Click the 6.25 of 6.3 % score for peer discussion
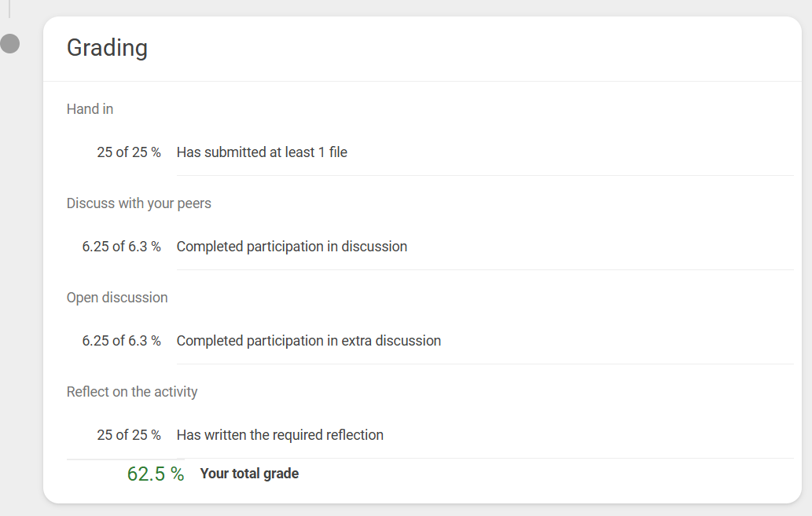812x516 pixels. [122, 247]
